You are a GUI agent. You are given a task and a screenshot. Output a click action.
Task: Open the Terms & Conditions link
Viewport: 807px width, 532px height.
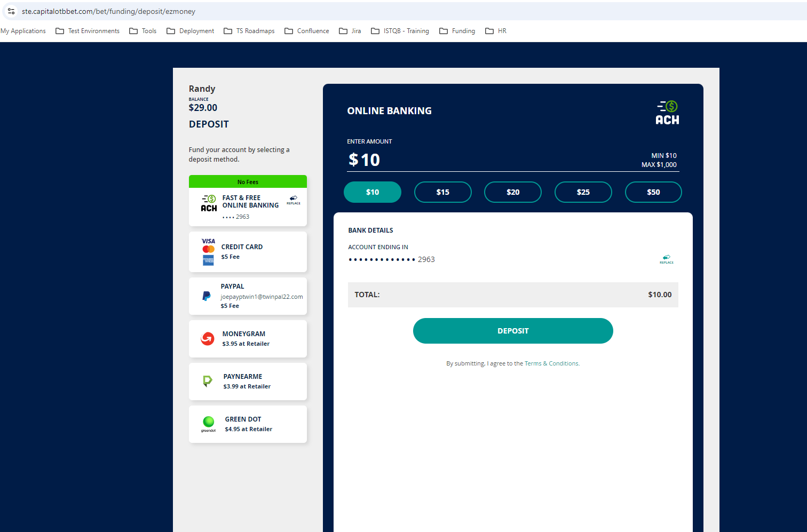pyautogui.click(x=552, y=363)
